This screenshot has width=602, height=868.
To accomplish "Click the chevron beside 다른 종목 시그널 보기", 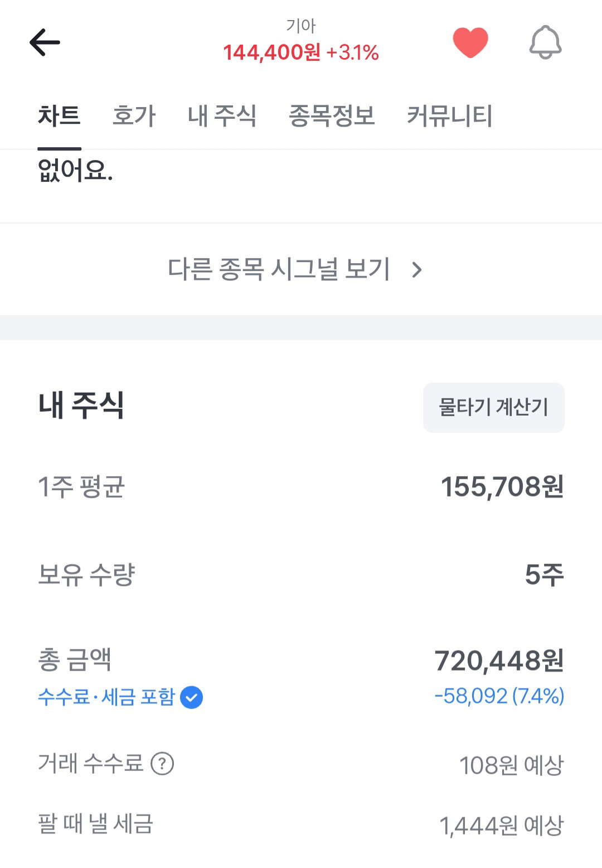I will (417, 270).
